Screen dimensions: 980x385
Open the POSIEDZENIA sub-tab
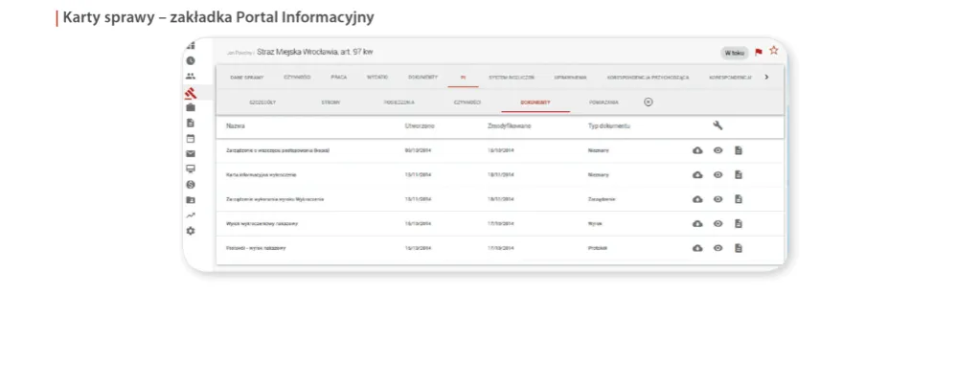399,102
